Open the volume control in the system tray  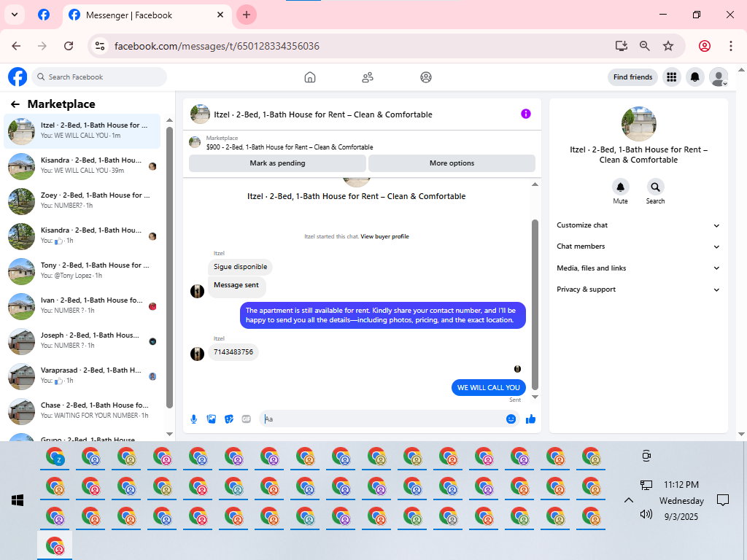pos(646,514)
